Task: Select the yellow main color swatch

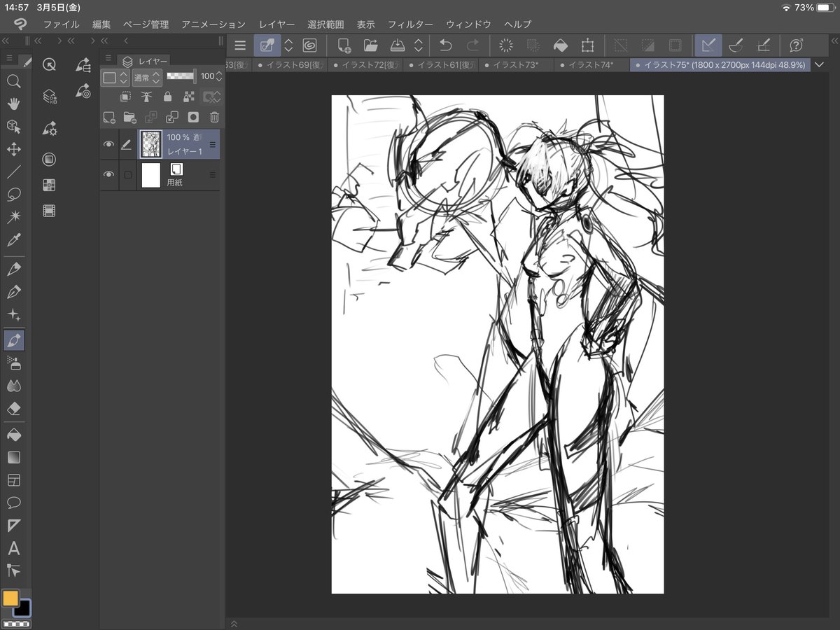Action: pyautogui.click(x=10, y=598)
